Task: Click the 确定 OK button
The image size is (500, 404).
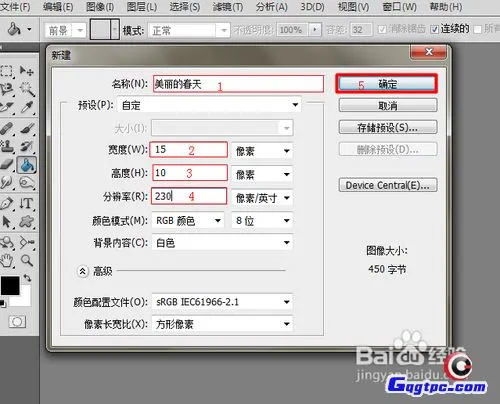Action: click(x=387, y=84)
